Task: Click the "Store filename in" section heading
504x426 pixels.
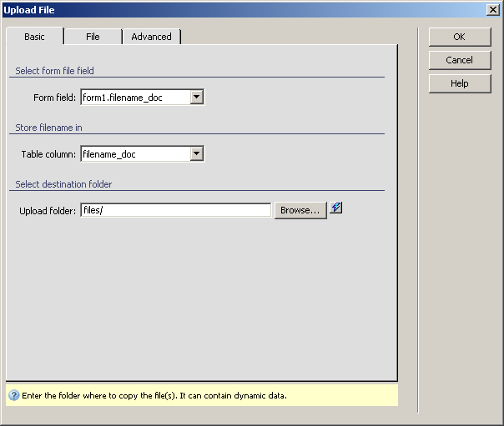Action: [48, 128]
